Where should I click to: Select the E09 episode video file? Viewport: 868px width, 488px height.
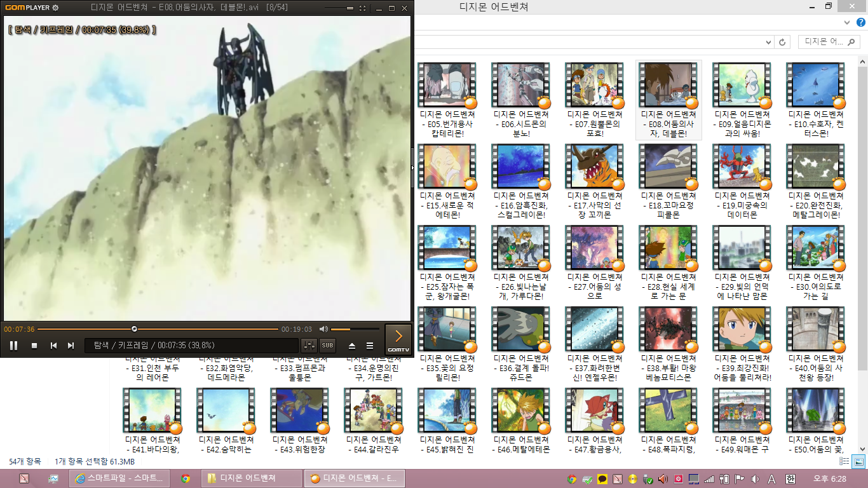(742, 100)
